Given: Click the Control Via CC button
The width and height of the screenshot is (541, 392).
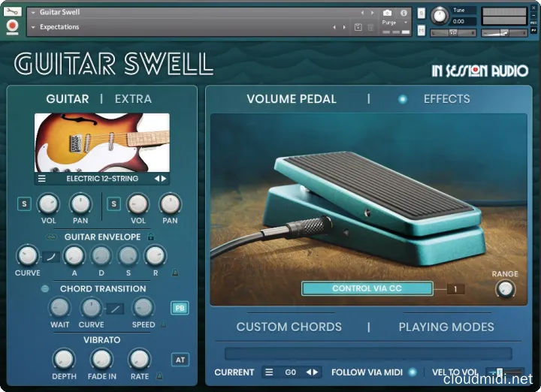Looking at the screenshot, I should (367, 288).
